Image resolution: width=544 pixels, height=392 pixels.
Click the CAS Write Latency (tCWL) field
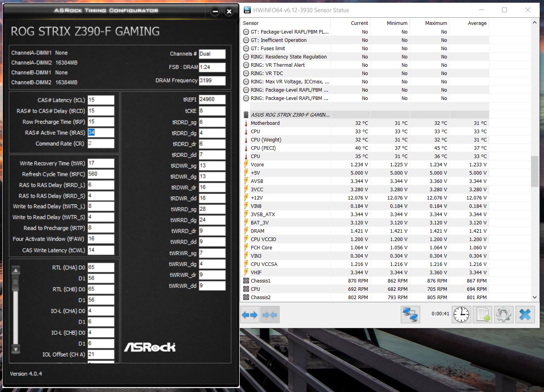pyautogui.click(x=100, y=250)
